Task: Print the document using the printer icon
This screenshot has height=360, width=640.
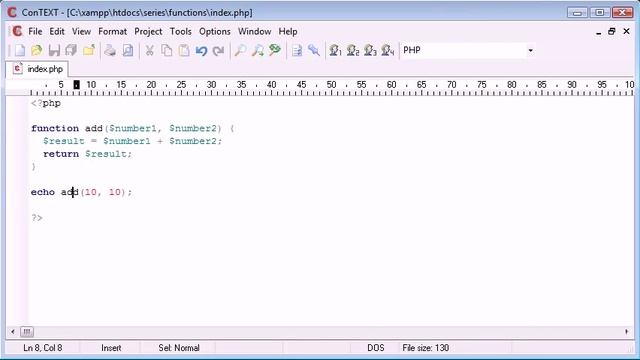Action: coord(110,51)
